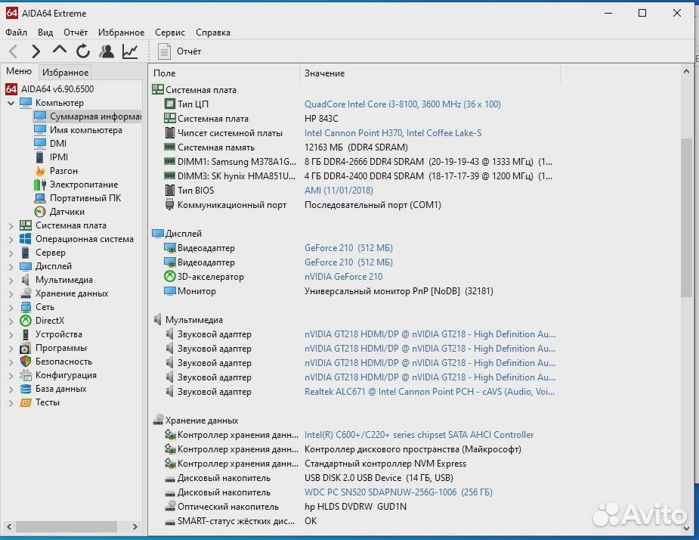The height and width of the screenshot is (540, 699).
Task: Expand the Дисплей tree branch
Action: click(11, 267)
